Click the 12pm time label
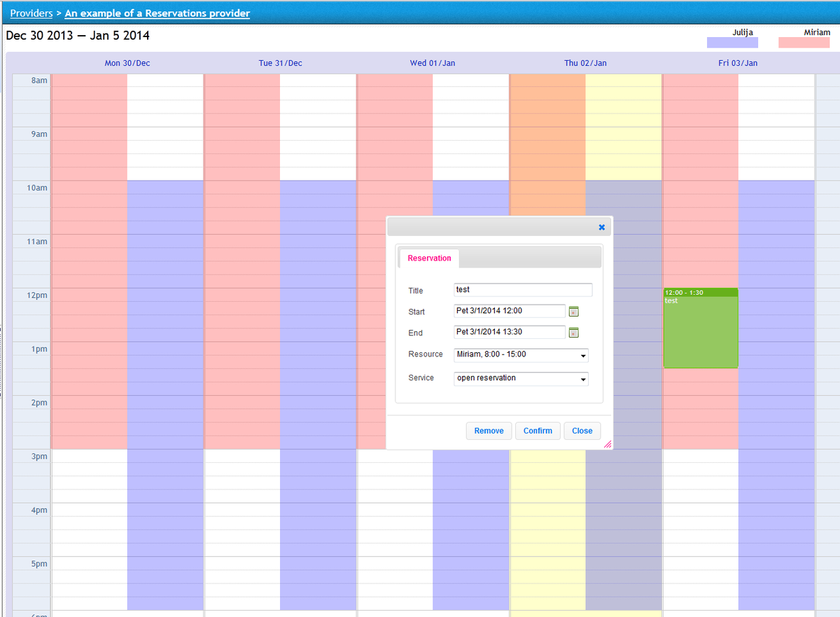Image resolution: width=840 pixels, height=617 pixels. click(38, 296)
